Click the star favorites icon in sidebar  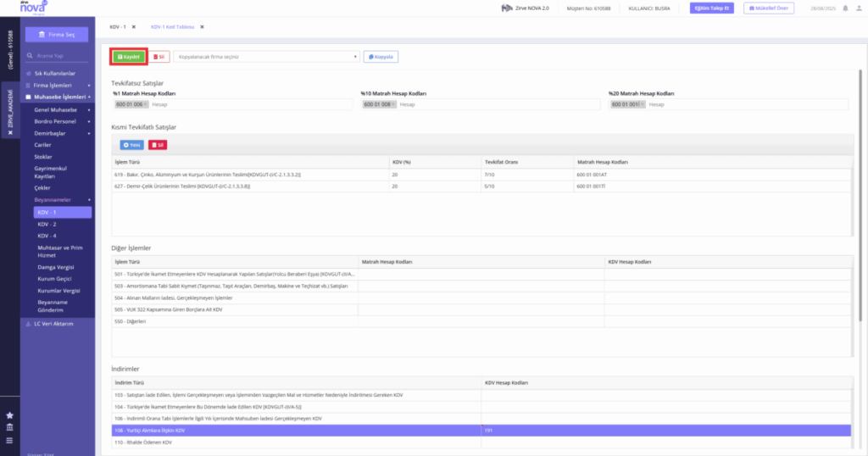(9, 415)
